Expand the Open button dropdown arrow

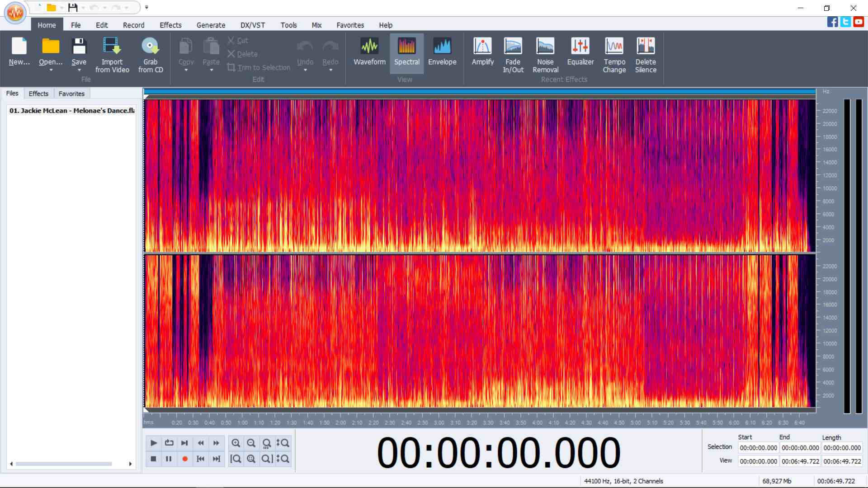[51, 70]
